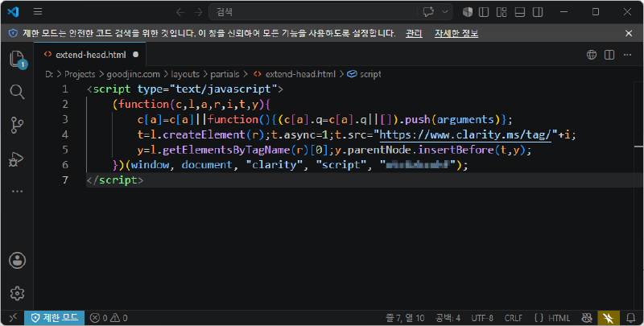
Task: Click line number 7 in the gutter
Action: click(65, 180)
